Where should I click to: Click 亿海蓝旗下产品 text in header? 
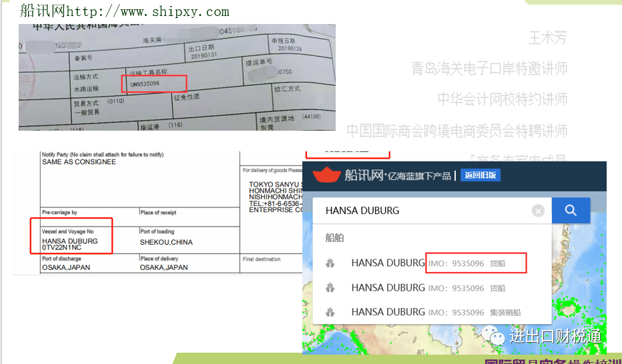coord(419,176)
